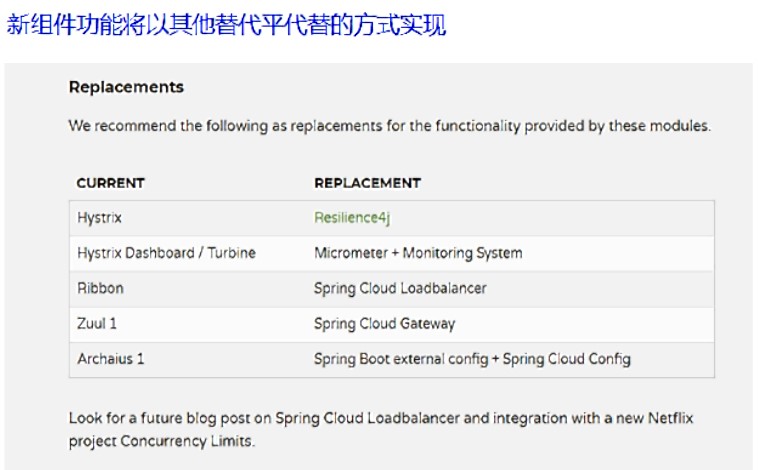Viewport: 758px width, 470px height.
Task: Click 'Turbine' text in second row
Action: [x=232, y=253]
